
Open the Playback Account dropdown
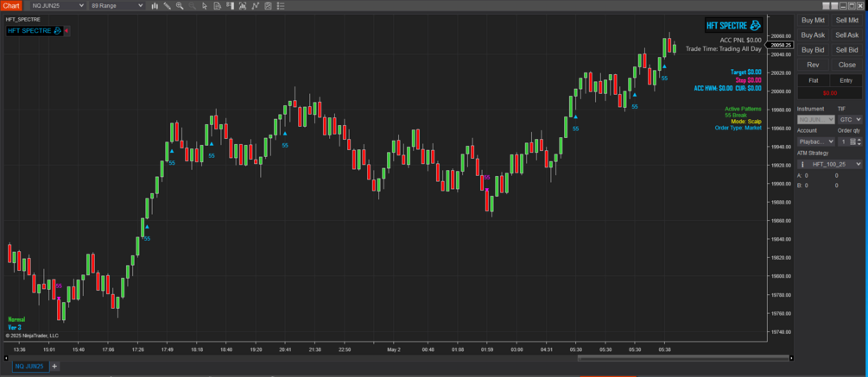click(816, 141)
